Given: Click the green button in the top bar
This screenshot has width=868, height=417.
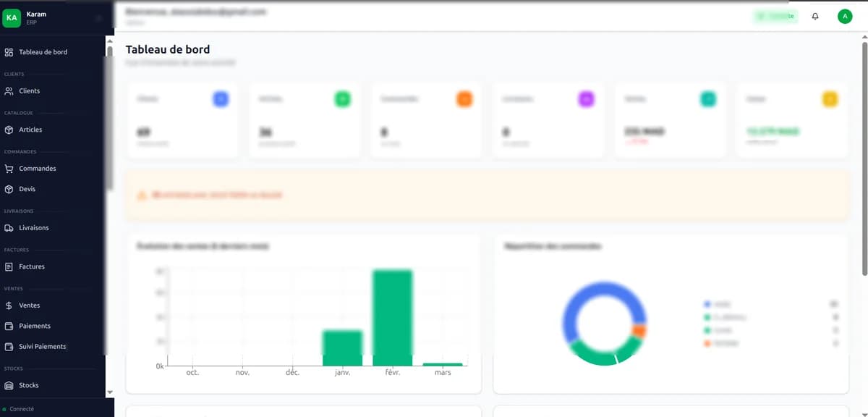Looking at the screenshot, I should point(775,15).
